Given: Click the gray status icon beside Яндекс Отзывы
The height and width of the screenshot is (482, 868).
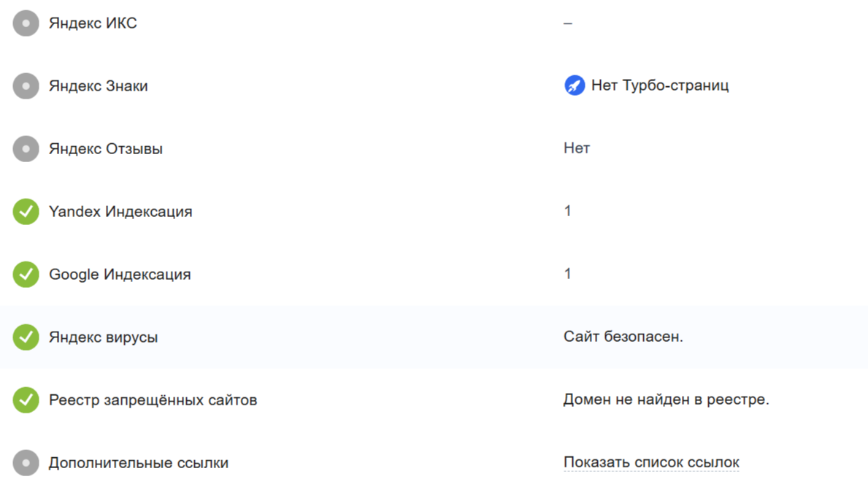Looking at the screenshot, I should tap(26, 149).
